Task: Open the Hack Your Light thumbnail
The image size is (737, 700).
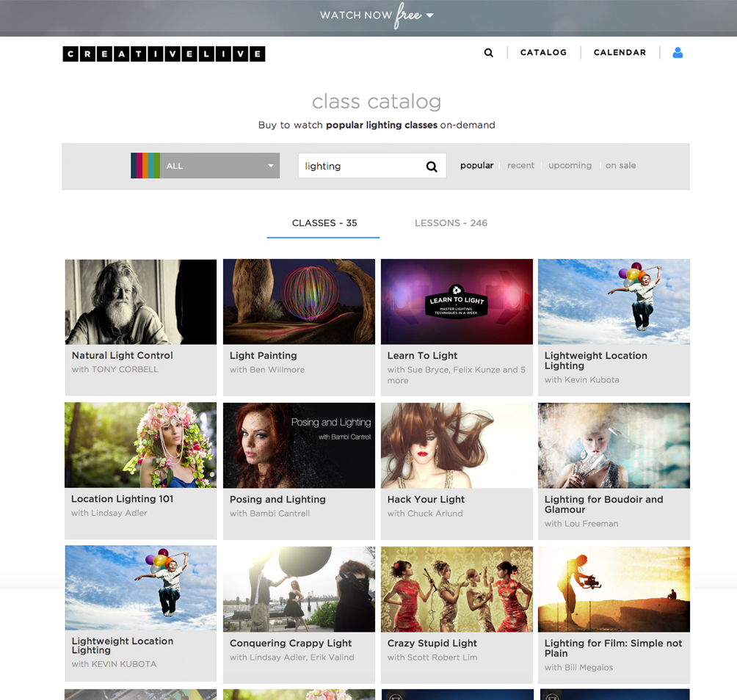Action: 457,445
